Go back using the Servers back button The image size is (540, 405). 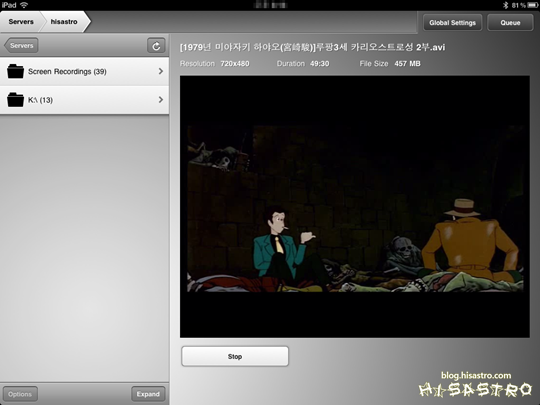pos(21,45)
